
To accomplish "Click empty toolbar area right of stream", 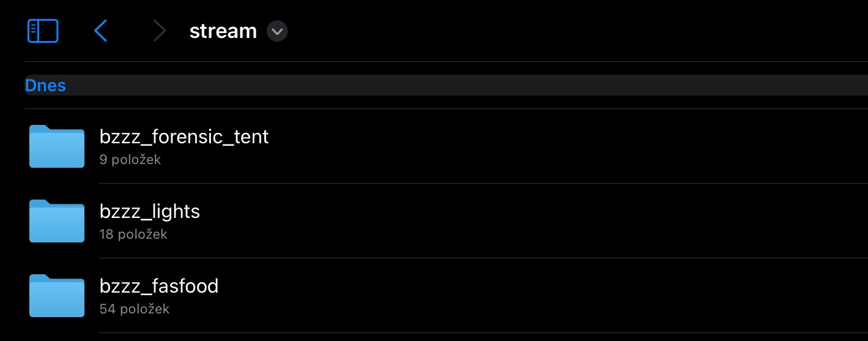I will [551, 31].
